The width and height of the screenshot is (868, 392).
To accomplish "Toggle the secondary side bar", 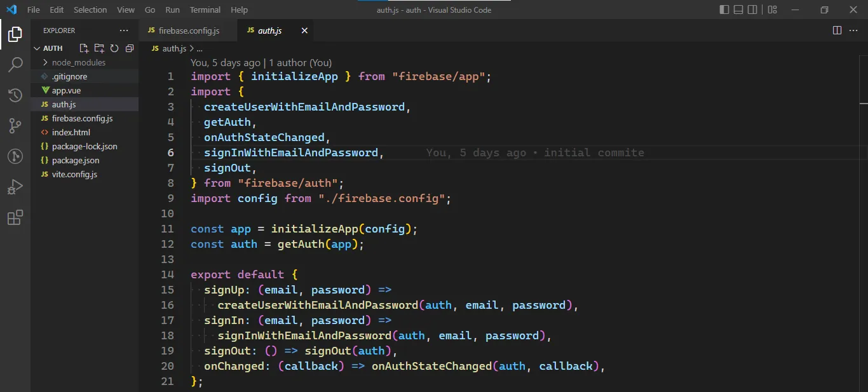I will click(x=754, y=10).
